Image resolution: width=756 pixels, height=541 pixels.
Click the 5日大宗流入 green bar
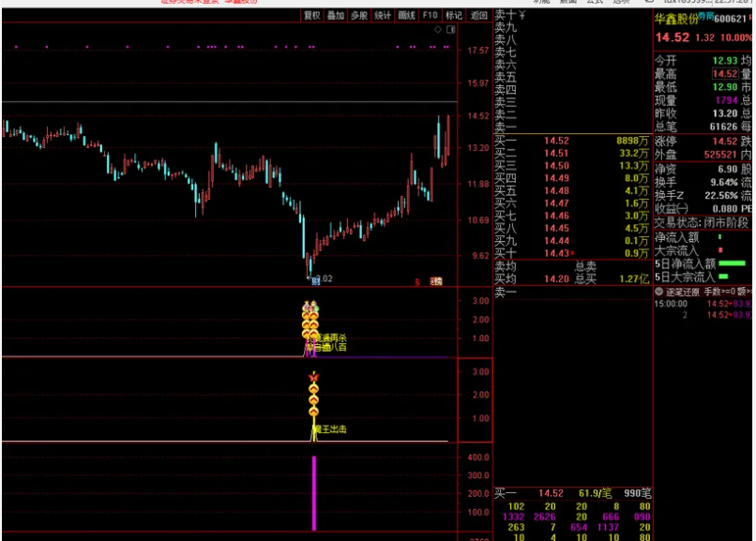coord(723,277)
